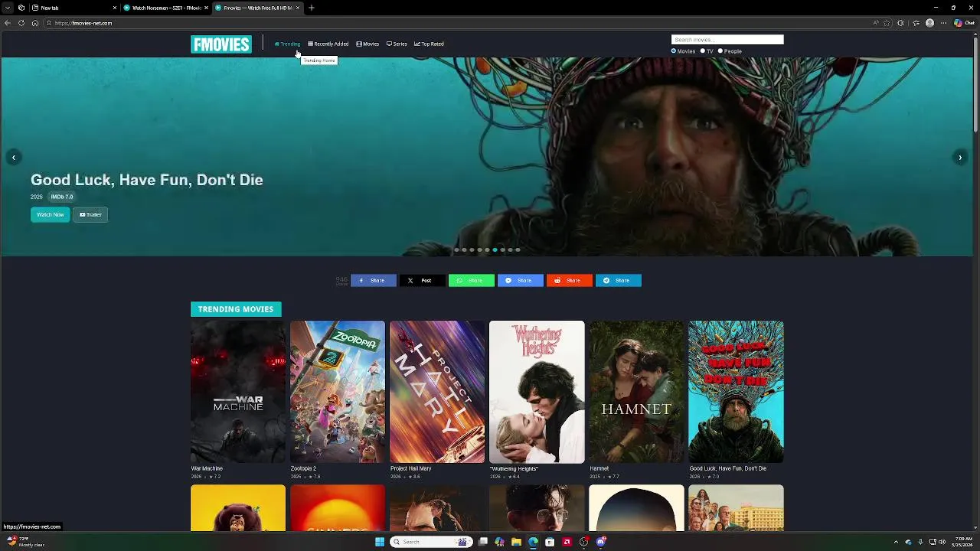Open the Series nav link
This screenshot has height=551, width=980.
[x=397, y=44]
